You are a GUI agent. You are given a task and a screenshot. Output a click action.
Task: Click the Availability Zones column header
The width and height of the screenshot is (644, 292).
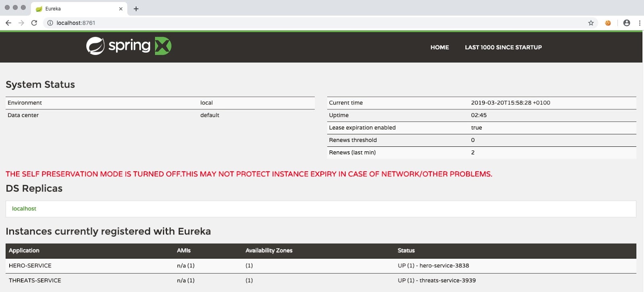pos(269,251)
